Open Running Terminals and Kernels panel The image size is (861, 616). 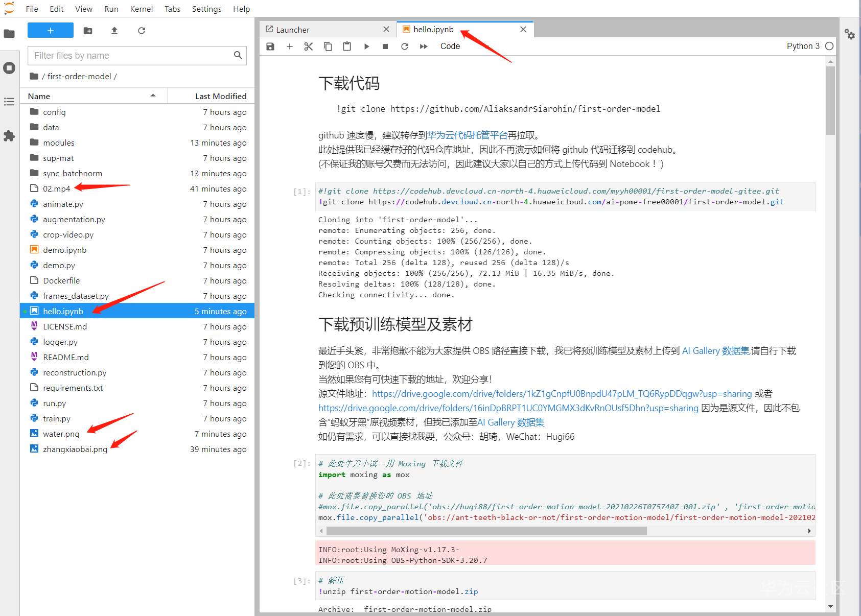coord(9,68)
